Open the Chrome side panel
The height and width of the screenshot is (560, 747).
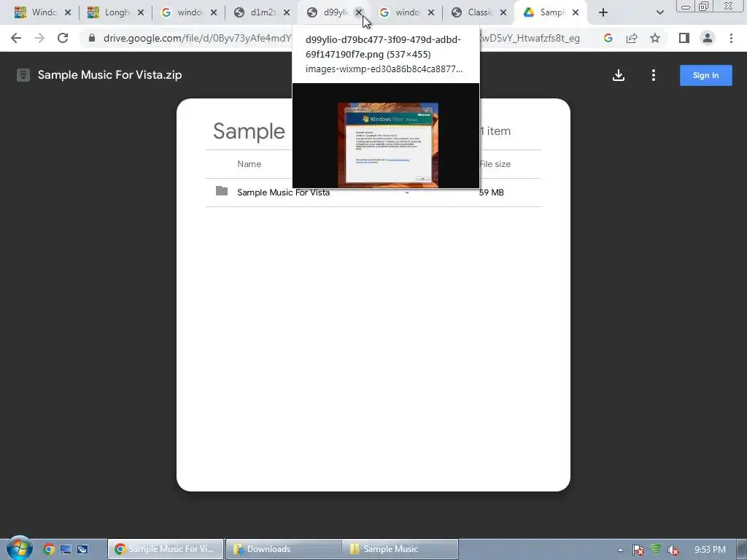(x=684, y=38)
